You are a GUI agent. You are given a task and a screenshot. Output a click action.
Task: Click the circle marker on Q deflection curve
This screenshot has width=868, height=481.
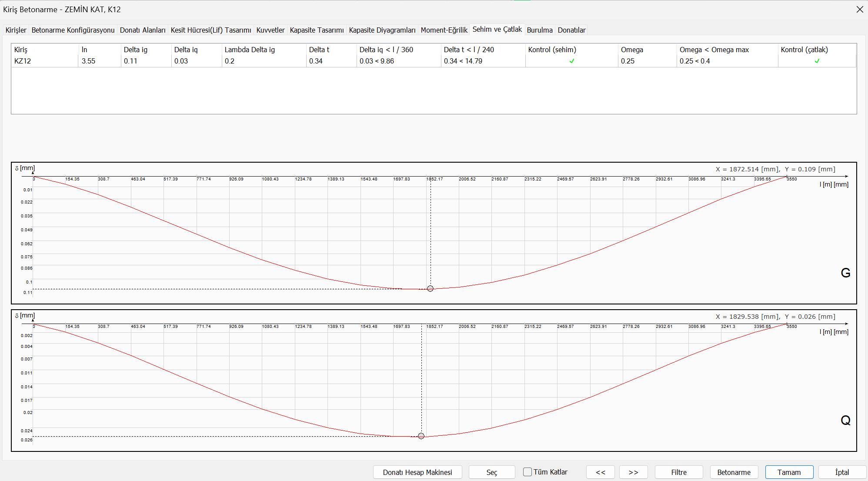tap(421, 436)
